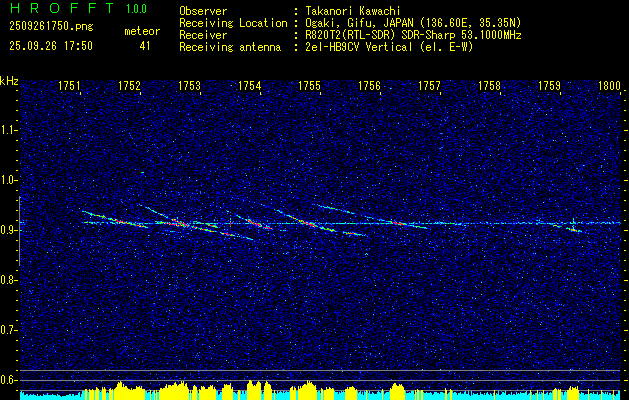The image size is (629, 400).
Task: Click the Receiving antenna label
Action: coord(230,47)
